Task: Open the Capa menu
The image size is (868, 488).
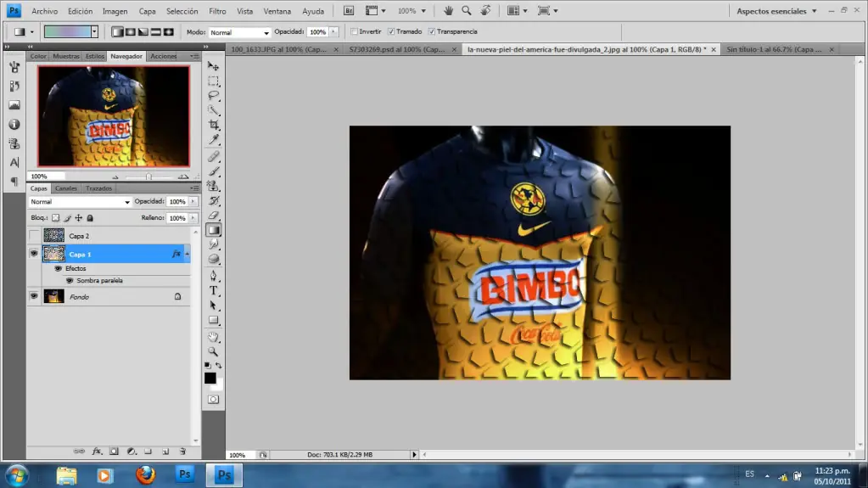Action: click(147, 11)
